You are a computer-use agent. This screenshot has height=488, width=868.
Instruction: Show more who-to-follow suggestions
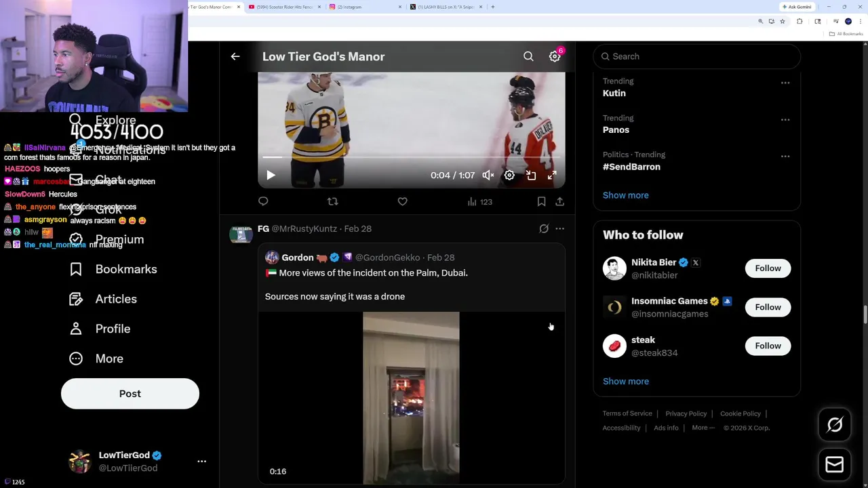point(625,381)
